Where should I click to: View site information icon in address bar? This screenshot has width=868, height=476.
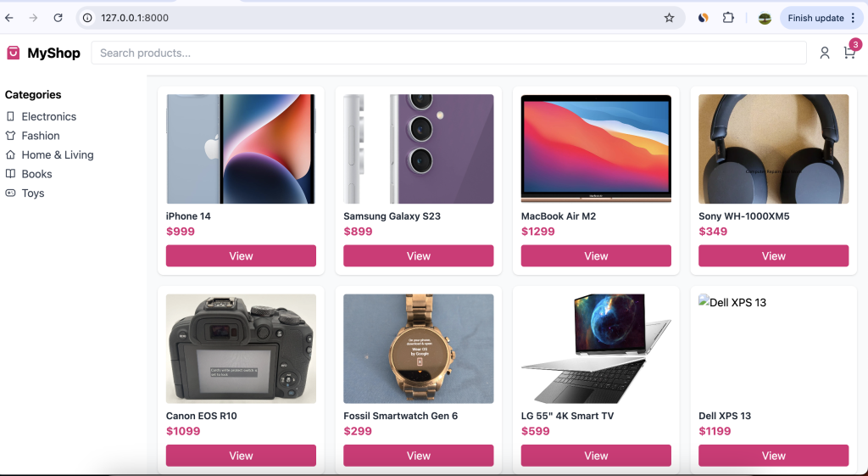click(86, 18)
